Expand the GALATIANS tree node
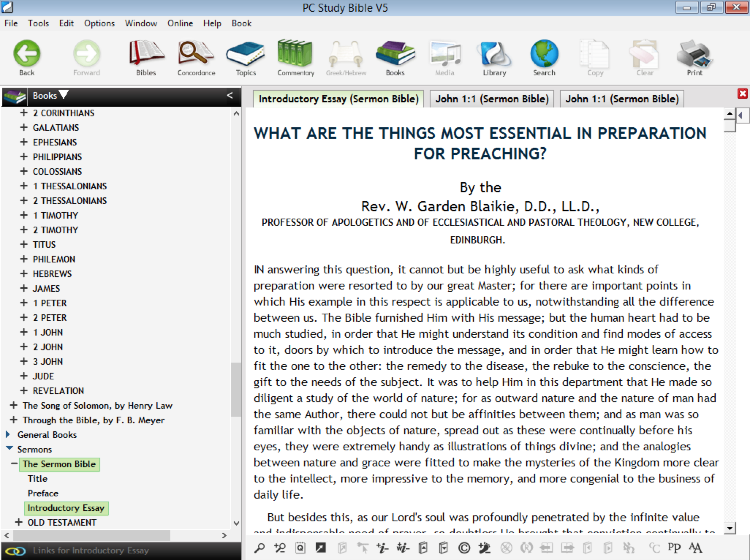Screen dimensions: 750x560 click(x=24, y=128)
